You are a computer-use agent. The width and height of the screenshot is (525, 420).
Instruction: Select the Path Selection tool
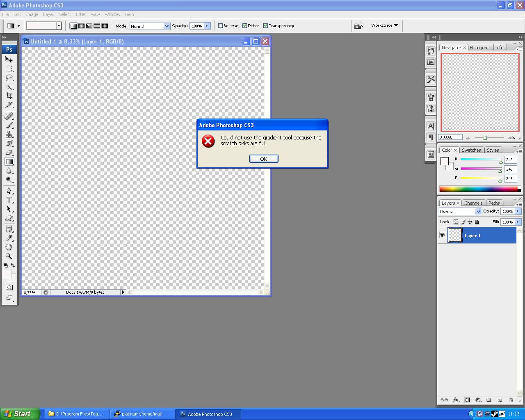coord(9,209)
